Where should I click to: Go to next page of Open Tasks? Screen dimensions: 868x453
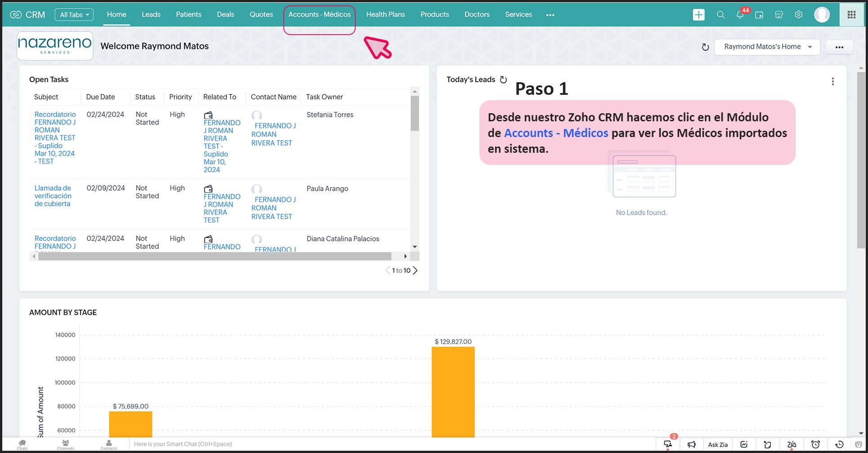pos(415,271)
